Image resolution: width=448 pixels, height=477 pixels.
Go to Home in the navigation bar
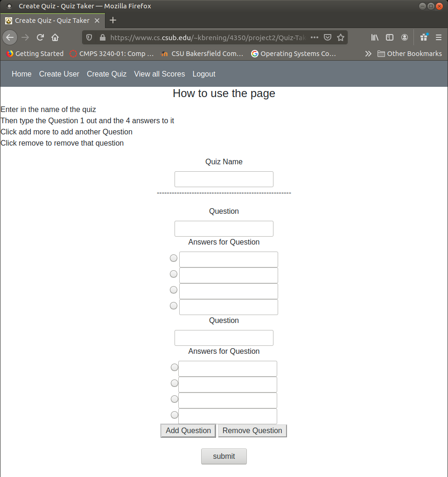click(21, 74)
